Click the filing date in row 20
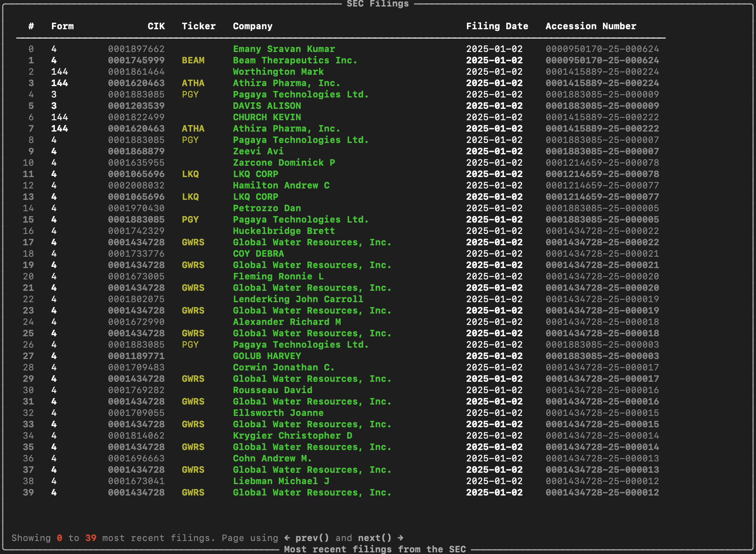This screenshot has width=756, height=554. tap(494, 276)
